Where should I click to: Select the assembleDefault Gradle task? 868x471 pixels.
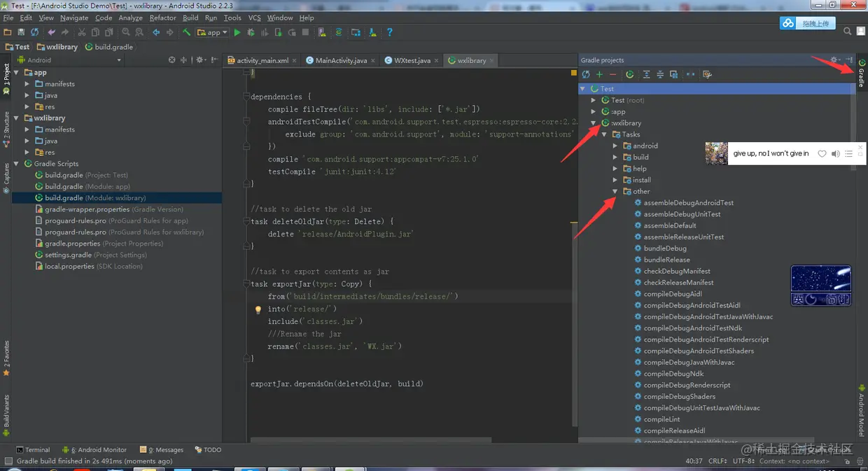coord(670,225)
